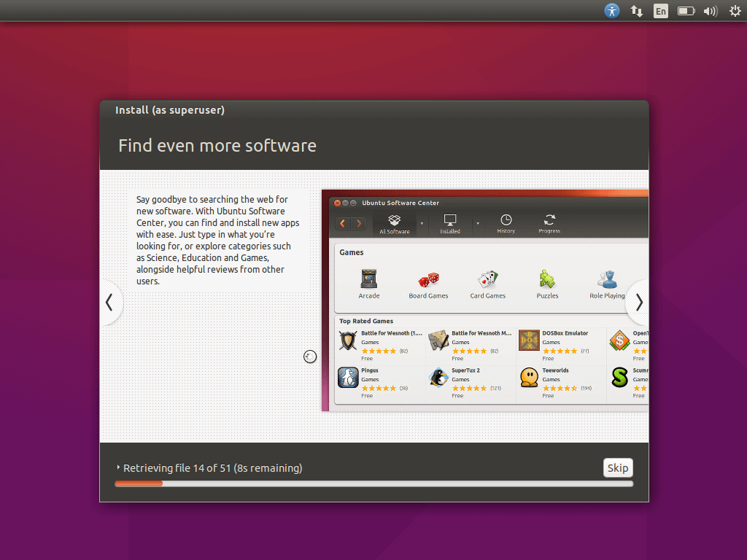This screenshot has height=560, width=747.
Task: Click the installation progress bar
Action: point(373,483)
